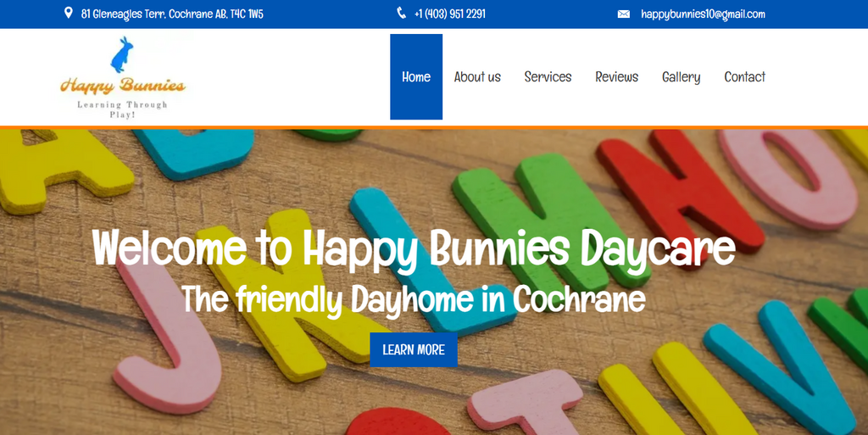Viewport: 868px width, 435px height.
Task: Select the Home menu item
Action: (x=416, y=77)
